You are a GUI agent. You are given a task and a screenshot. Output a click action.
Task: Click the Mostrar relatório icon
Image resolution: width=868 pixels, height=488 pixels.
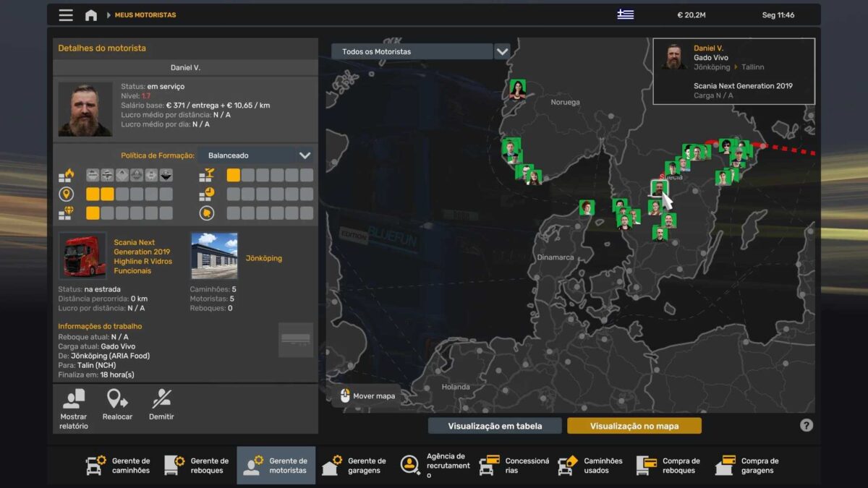click(74, 399)
